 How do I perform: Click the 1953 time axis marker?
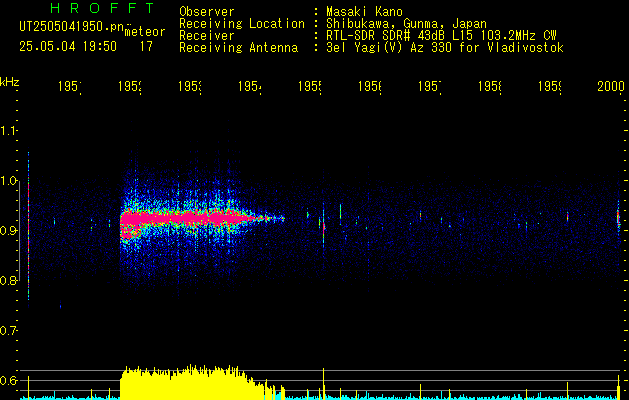tap(190, 86)
